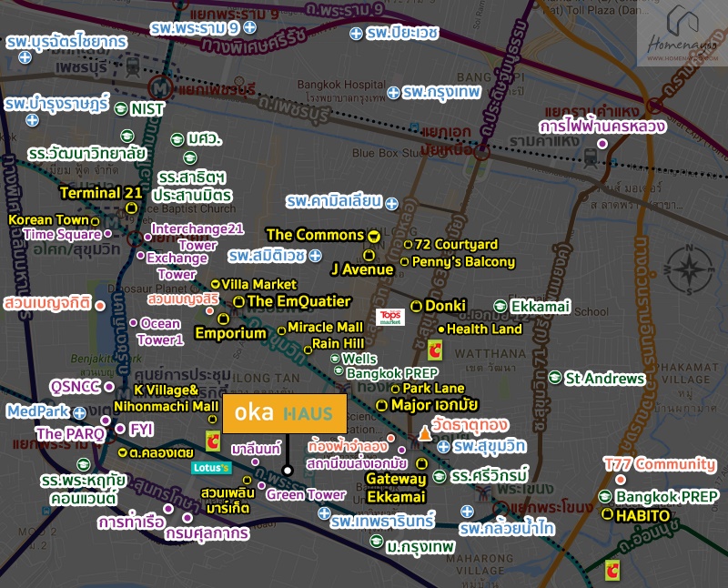728x588 pixels.
Task: Select the ท้องฟ้าจำลอง label
Action: (x=348, y=446)
